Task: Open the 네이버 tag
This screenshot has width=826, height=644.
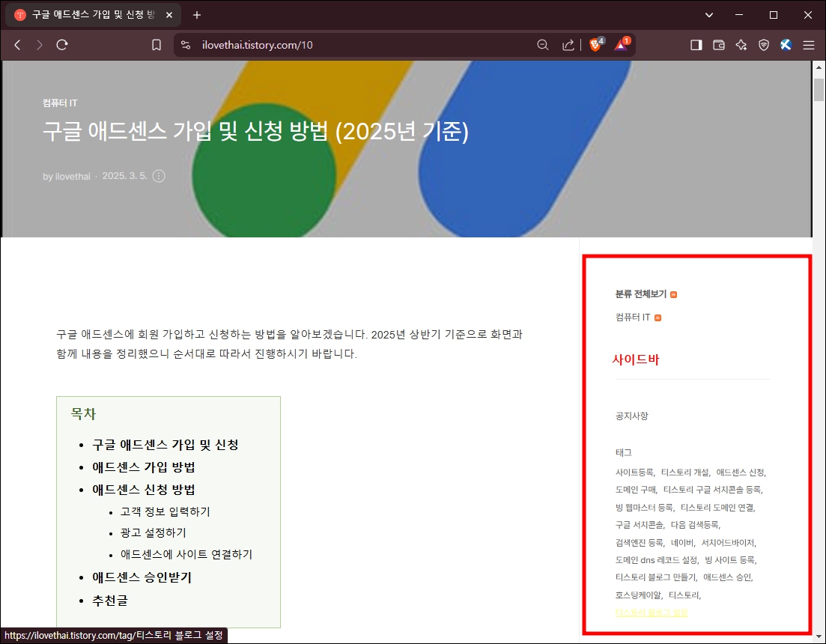Action: 681,543
